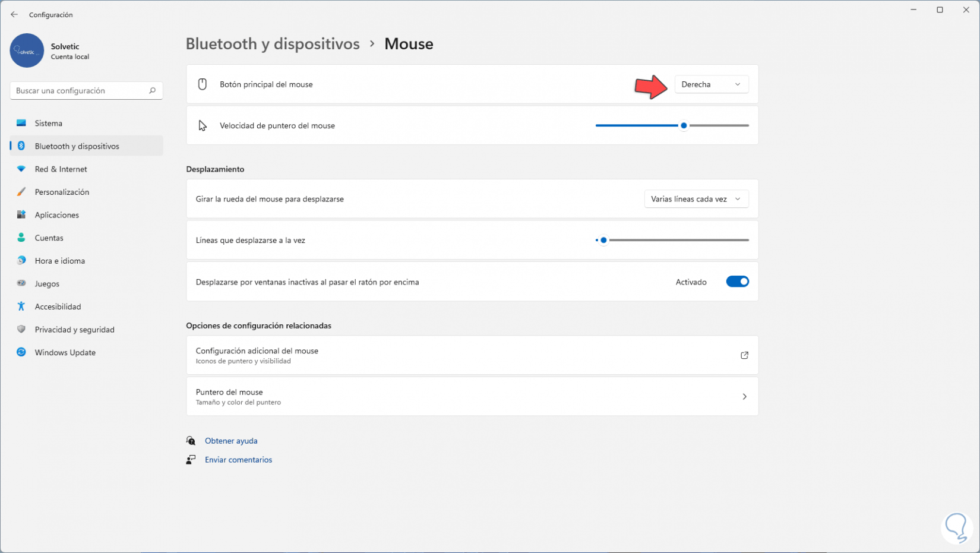Screen dimensions: 980x553
Task: Open Puntero del mouse chevron
Action: (744, 397)
